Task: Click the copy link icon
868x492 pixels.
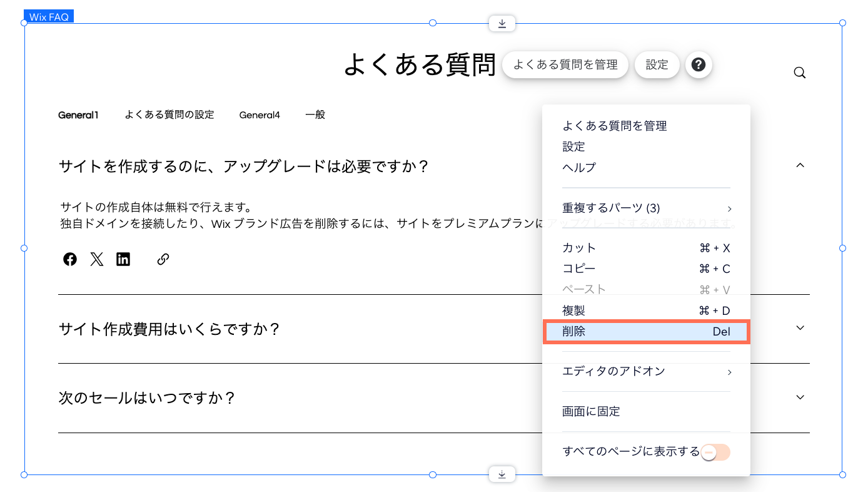Action: click(x=163, y=259)
